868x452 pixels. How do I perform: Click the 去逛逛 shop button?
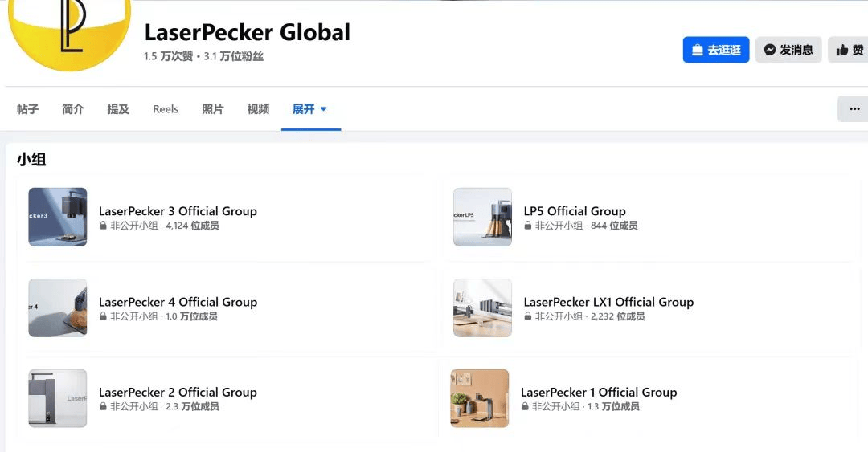pyautogui.click(x=716, y=50)
